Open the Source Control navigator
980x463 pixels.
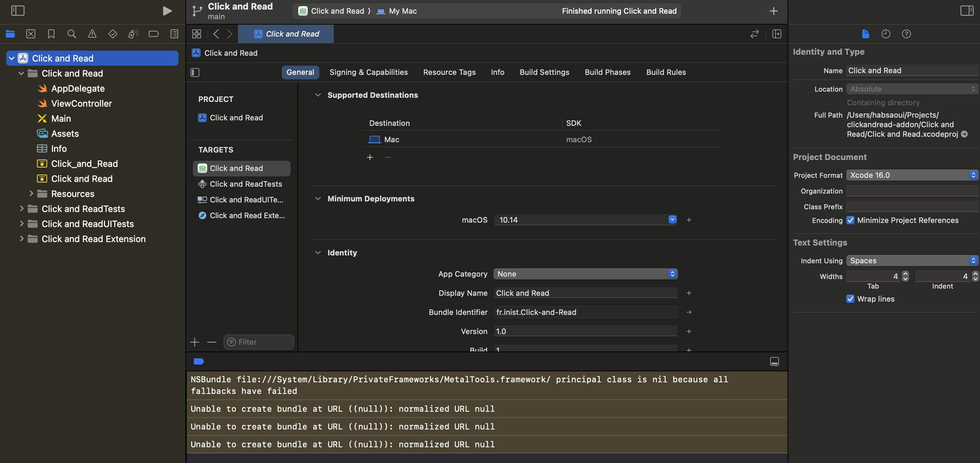tap(31, 34)
